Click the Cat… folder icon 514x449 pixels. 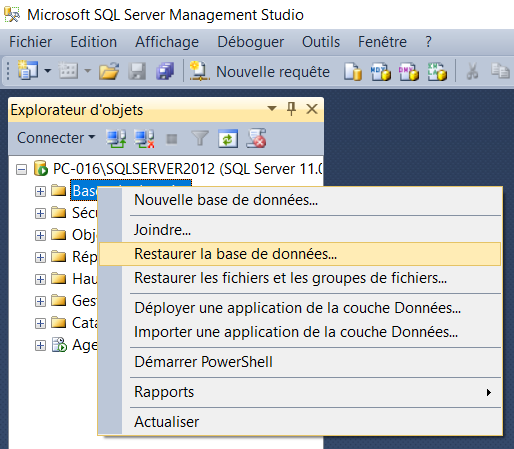[x=59, y=322]
